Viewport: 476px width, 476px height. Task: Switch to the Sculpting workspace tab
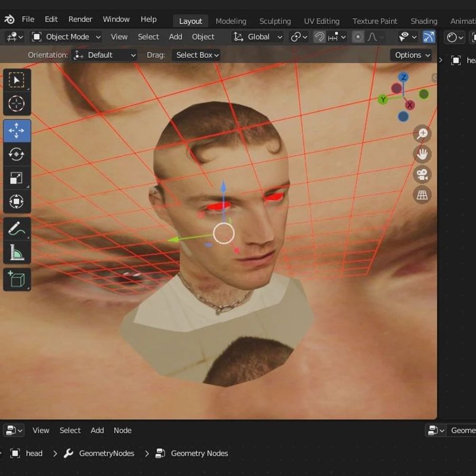click(x=275, y=21)
